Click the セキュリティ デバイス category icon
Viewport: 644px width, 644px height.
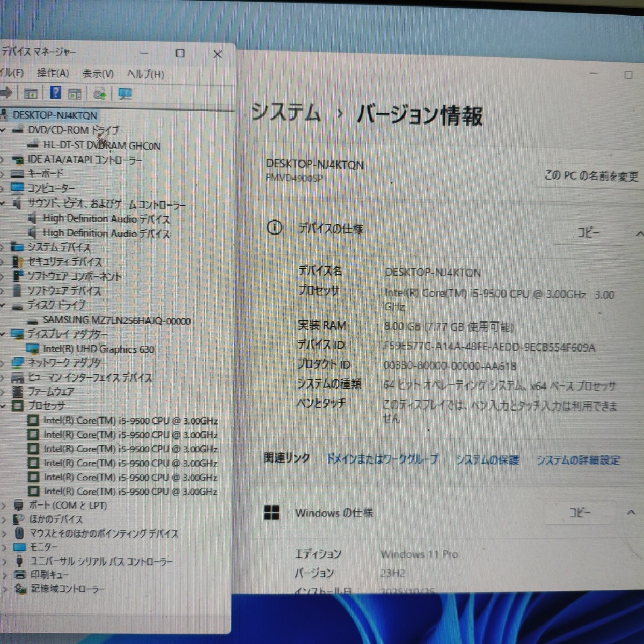(18, 261)
